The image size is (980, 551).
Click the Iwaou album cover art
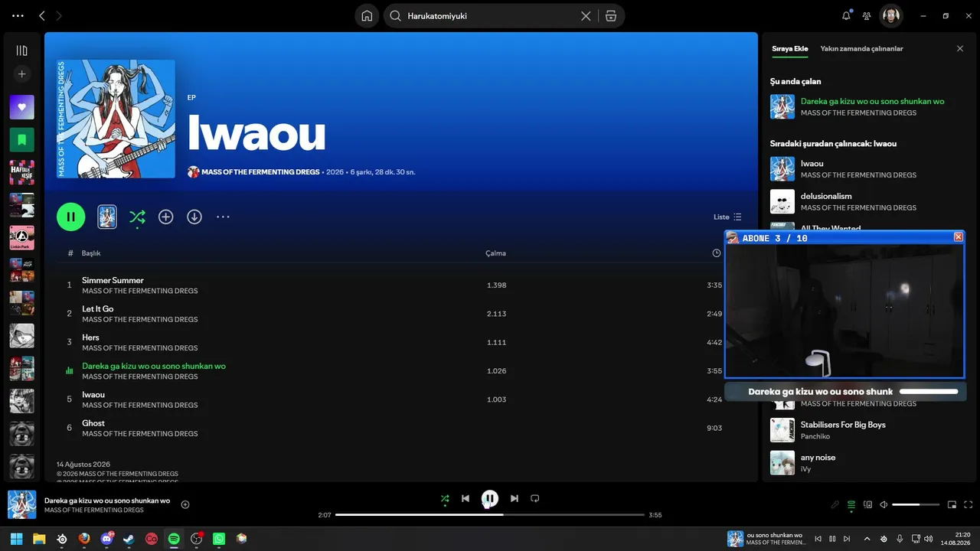pyautogui.click(x=116, y=119)
